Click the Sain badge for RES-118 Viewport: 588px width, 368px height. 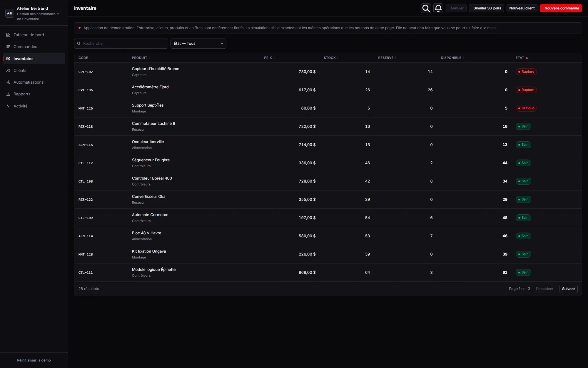coord(523,127)
